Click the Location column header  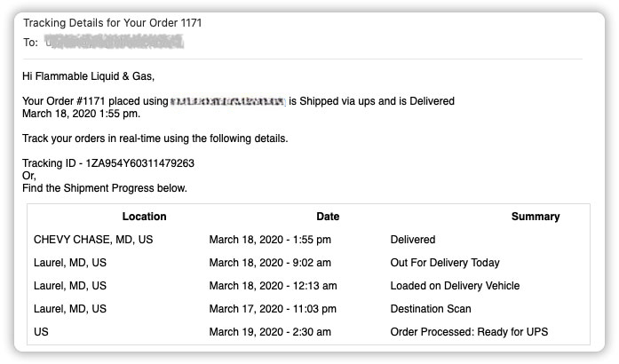click(144, 217)
